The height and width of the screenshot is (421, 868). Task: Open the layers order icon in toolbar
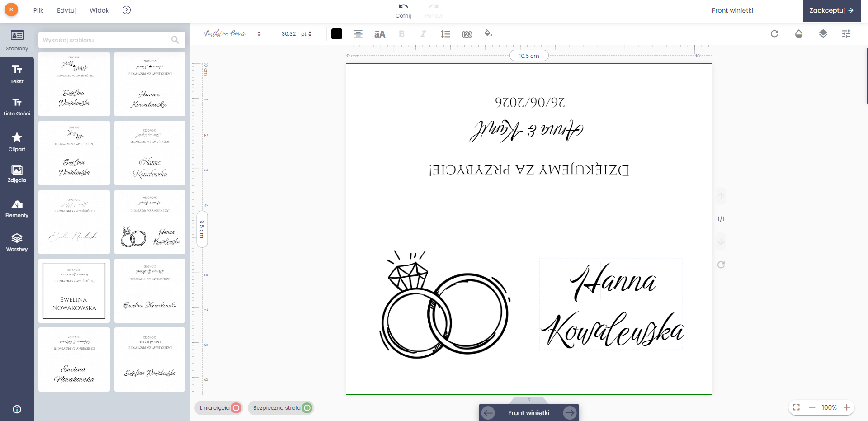[x=823, y=33]
